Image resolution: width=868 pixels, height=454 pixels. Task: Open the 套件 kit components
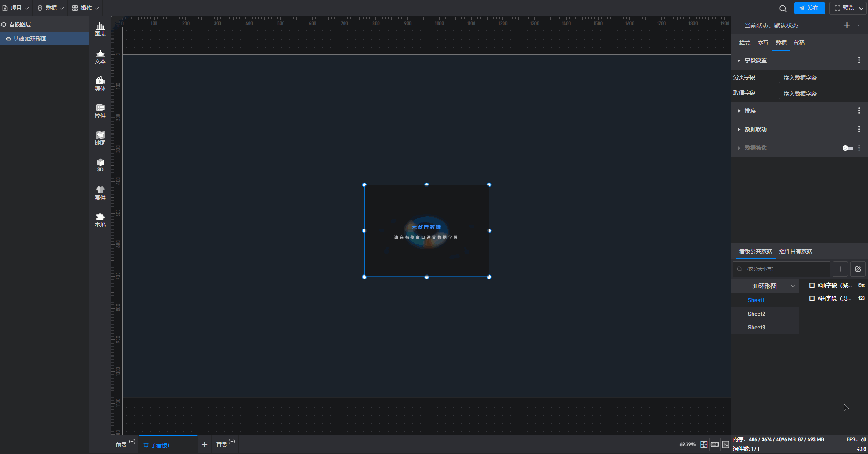point(100,193)
